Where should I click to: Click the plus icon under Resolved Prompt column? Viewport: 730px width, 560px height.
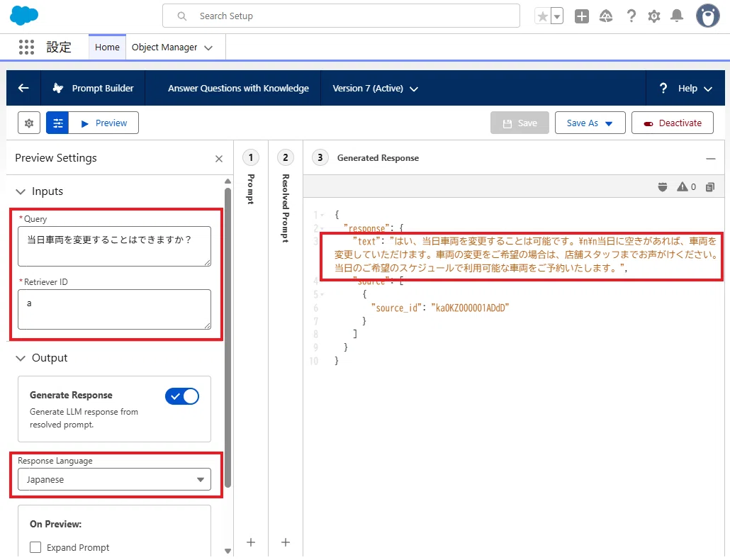coord(286,542)
